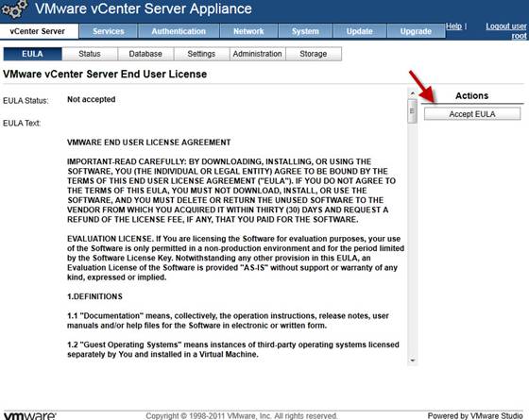
Task: Open the Help link
Action: (x=453, y=26)
